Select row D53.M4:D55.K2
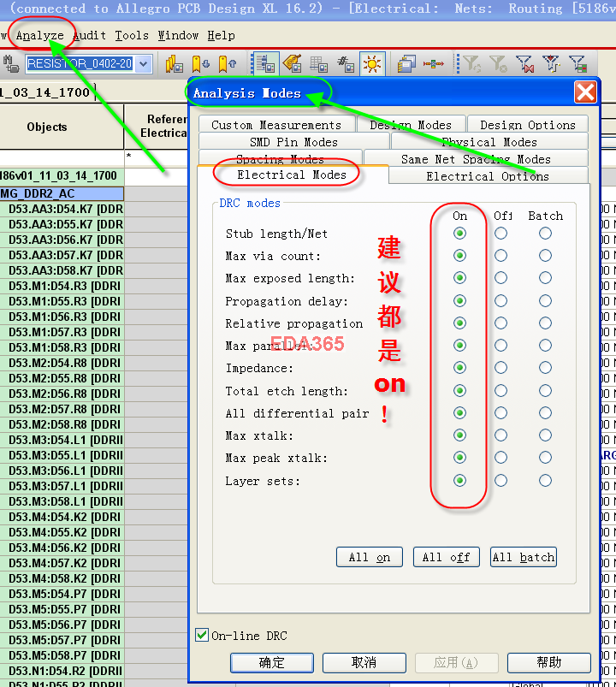 point(62,532)
